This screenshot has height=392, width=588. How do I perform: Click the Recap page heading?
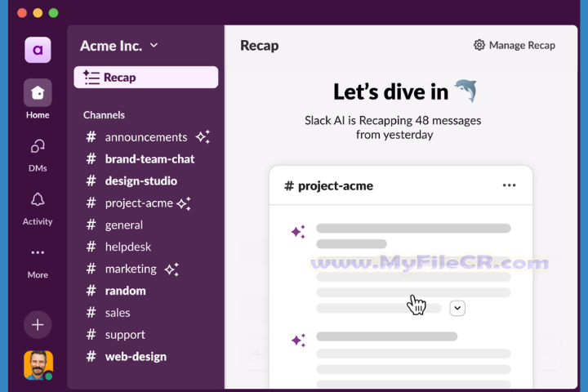coord(259,46)
